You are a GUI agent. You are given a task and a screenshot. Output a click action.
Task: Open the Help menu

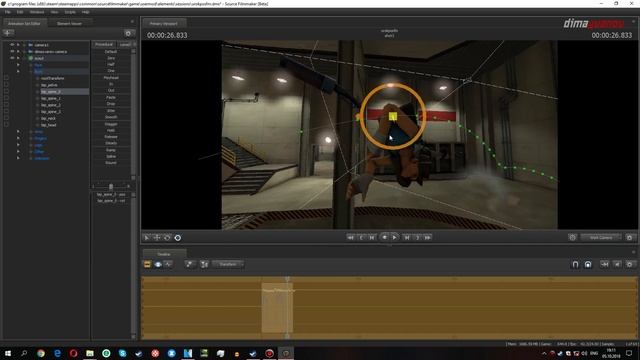[85, 12]
